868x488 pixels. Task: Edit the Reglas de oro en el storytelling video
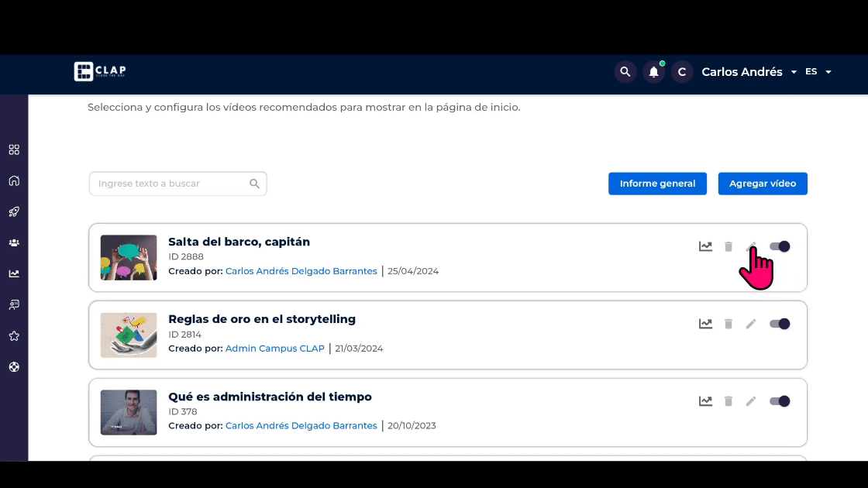point(751,325)
